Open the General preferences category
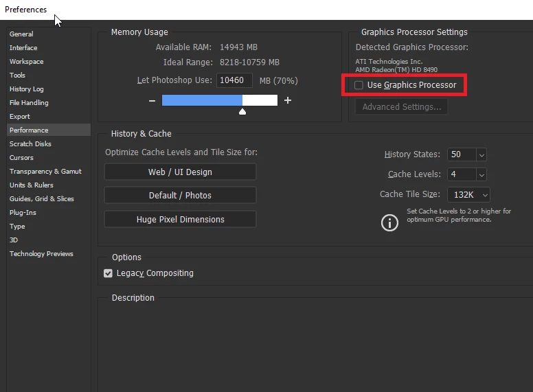The width and height of the screenshot is (533, 392). pyautogui.click(x=21, y=34)
